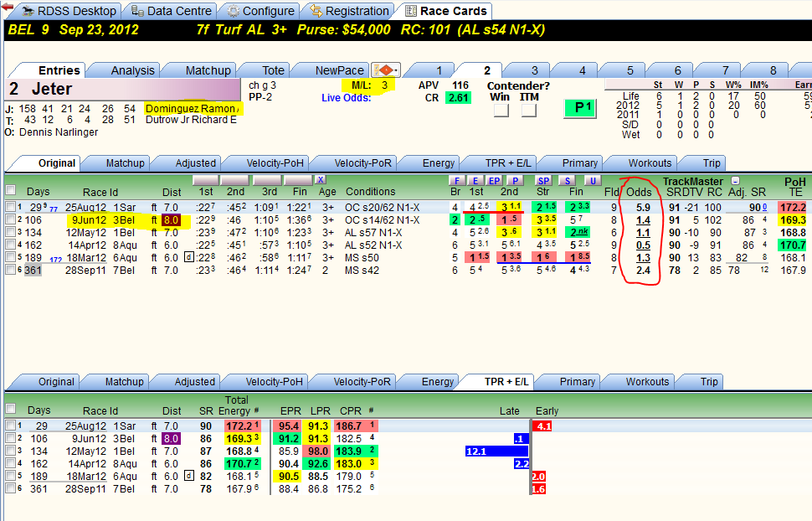Screen dimensions: 812x521
Task: Click the SP running-style button
Action: click(x=544, y=180)
